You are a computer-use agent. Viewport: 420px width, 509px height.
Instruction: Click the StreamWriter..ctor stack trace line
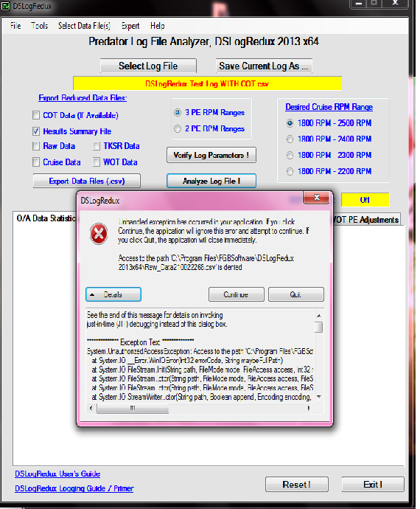tap(202, 397)
